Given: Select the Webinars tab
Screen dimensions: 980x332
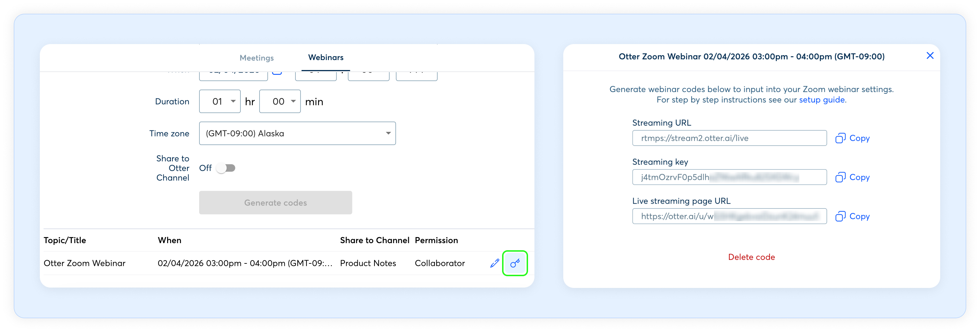Looking at the screenshot, I should coord(325,58).
